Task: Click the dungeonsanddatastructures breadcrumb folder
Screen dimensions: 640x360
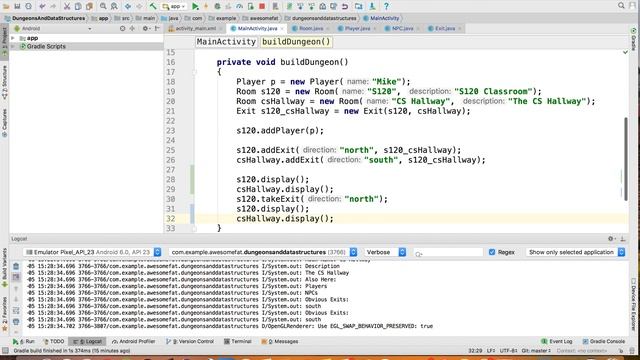Action: pos(321,18)
